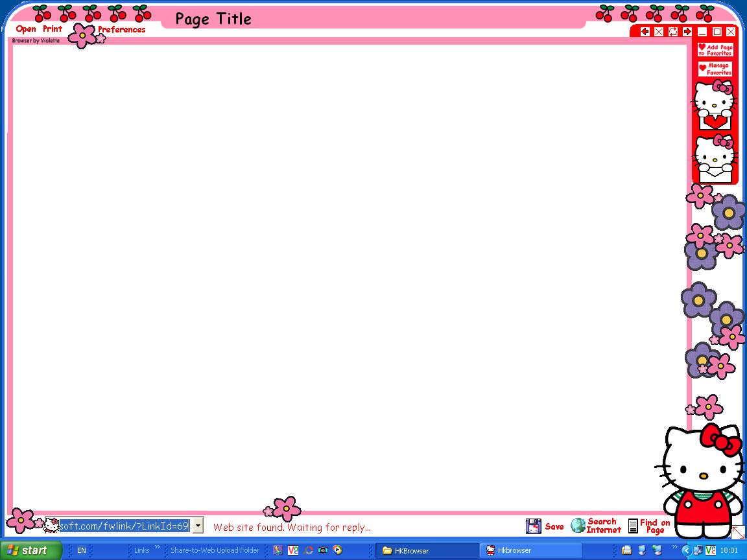Click the 'Browser by Violette' credit text
Screen dimensions: 747x560
[x=36, y=41]
